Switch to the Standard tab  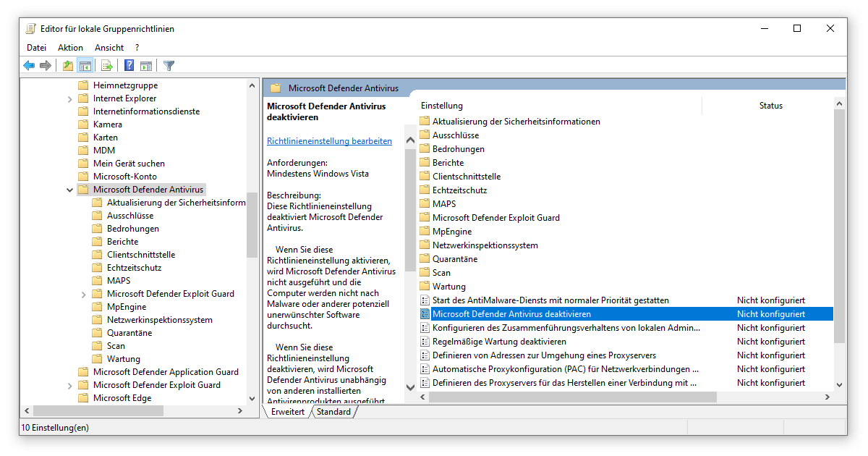click(x=335, y=410)
